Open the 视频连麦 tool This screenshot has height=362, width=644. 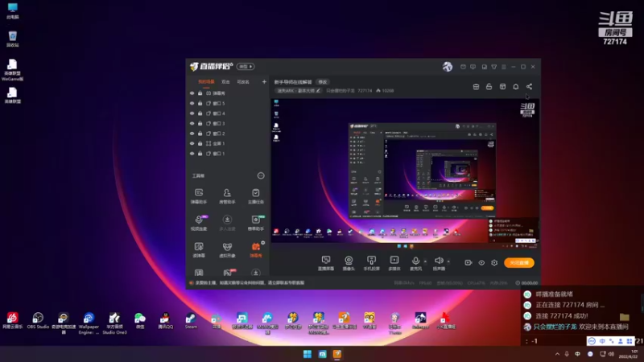tap(199, 223)
